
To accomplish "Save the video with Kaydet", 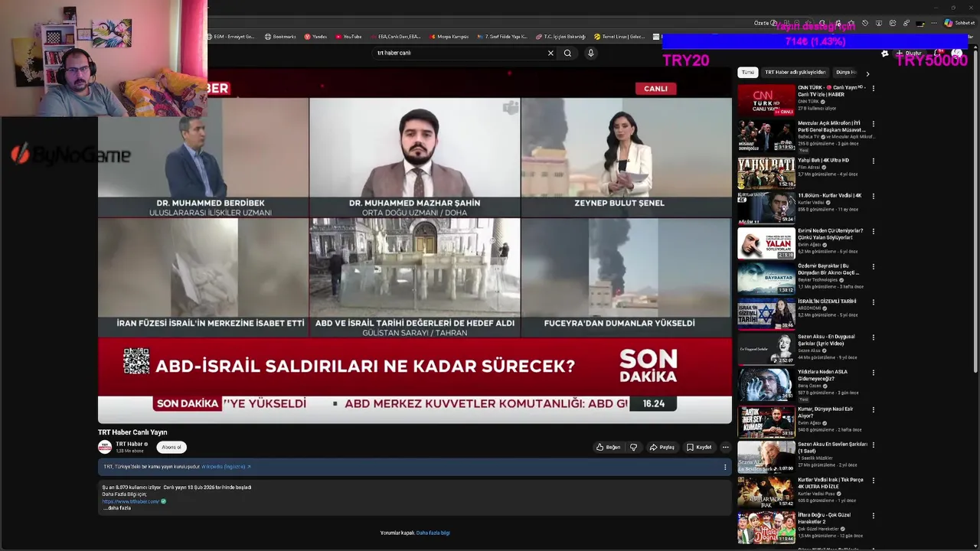I will (x=699, y=447).
